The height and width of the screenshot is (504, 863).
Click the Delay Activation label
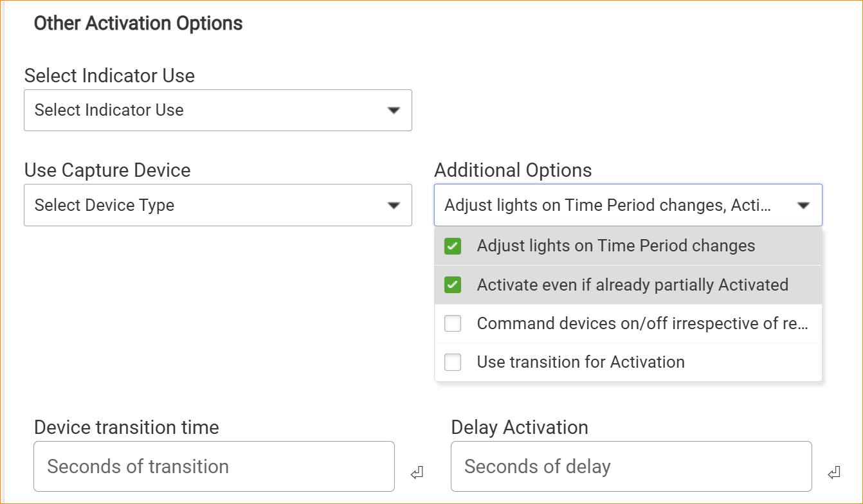520,428
